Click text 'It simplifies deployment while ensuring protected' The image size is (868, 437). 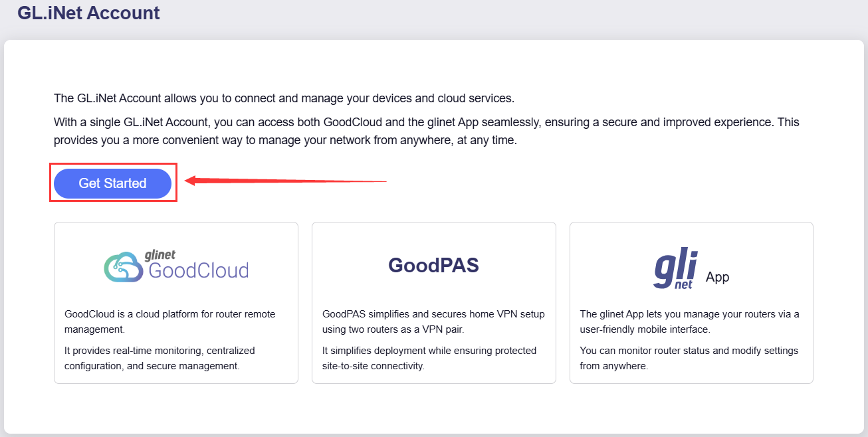click(429, 351)
